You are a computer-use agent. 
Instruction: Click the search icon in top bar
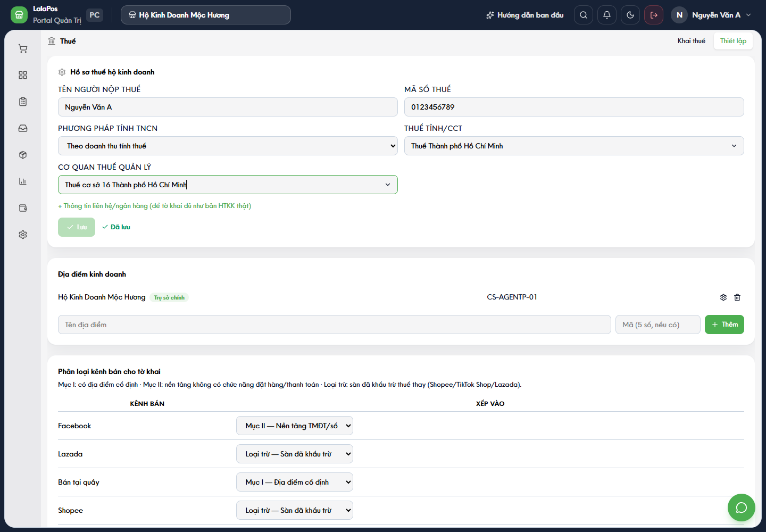(584, 15)
